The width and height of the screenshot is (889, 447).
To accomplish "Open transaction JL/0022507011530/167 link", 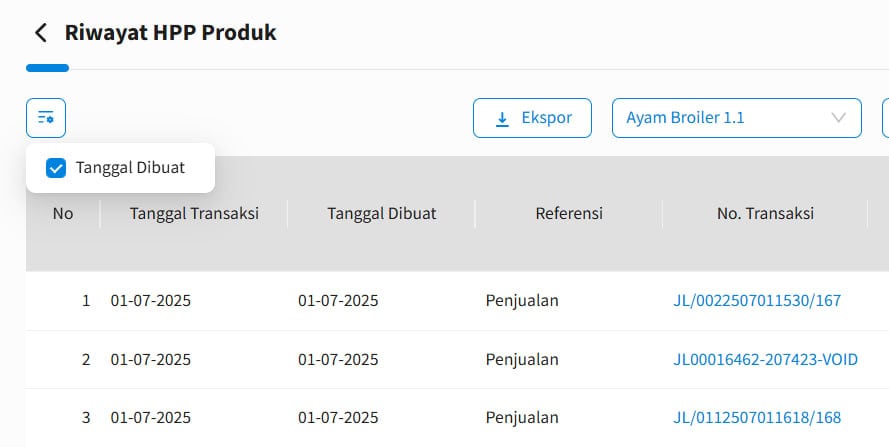I will 757,301.
